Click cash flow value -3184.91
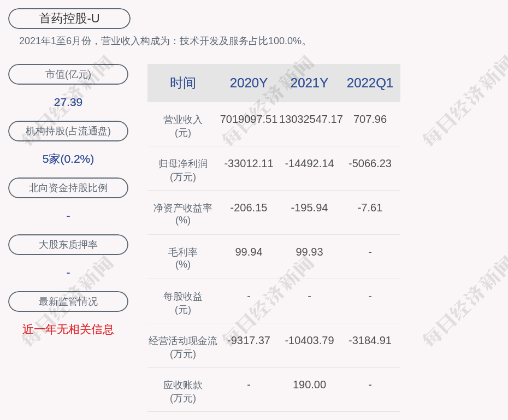The height and width of the screenshot is (420, 508). pos(370,340)
